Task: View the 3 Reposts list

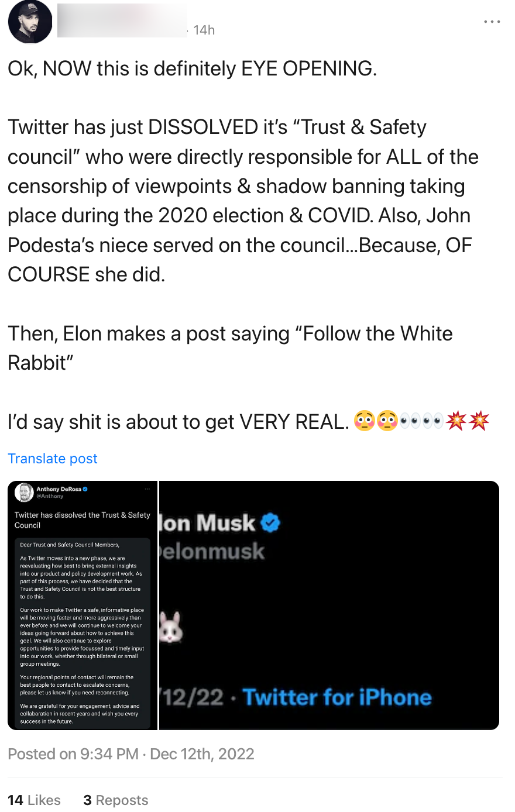Action: tap(115, 800)
